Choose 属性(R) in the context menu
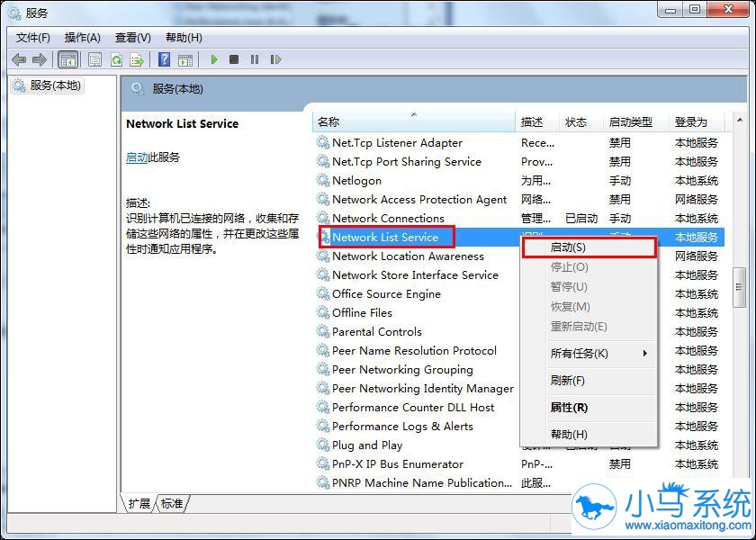The image size is (756, 540). (589, 408)
